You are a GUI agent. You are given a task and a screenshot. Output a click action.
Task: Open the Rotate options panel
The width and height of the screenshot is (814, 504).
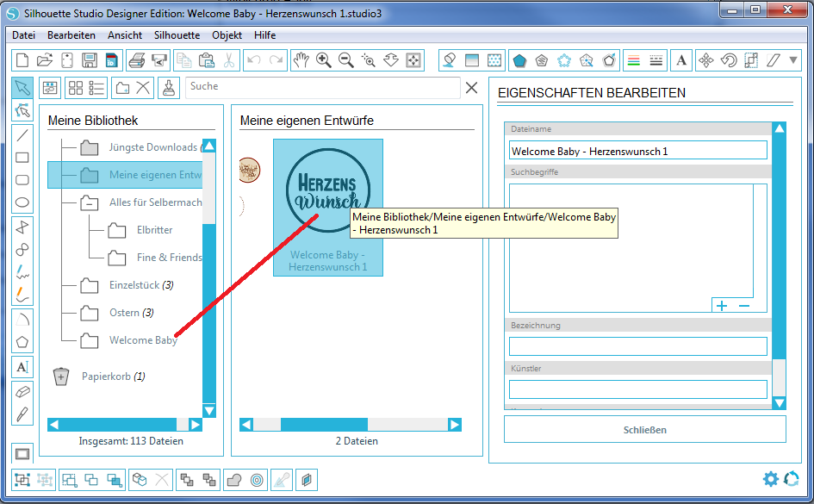tap(730, 60)
